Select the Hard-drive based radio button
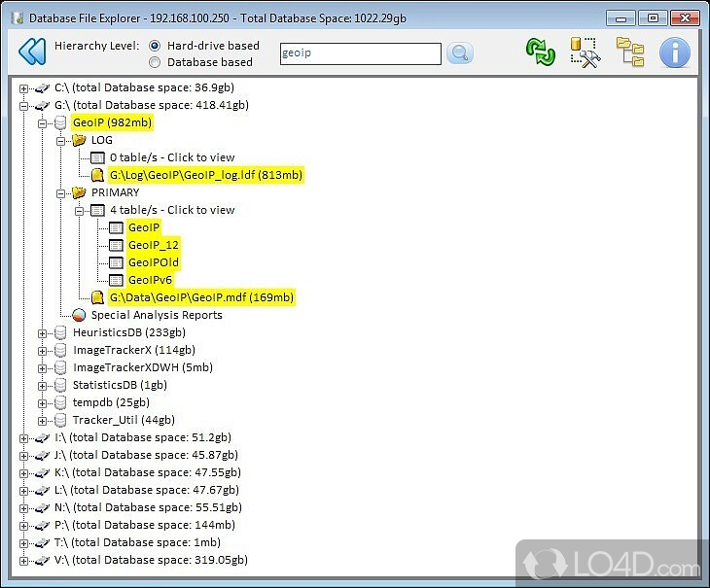Image resolution: width=710 pixels, height=588 pixels. (155, 46)
